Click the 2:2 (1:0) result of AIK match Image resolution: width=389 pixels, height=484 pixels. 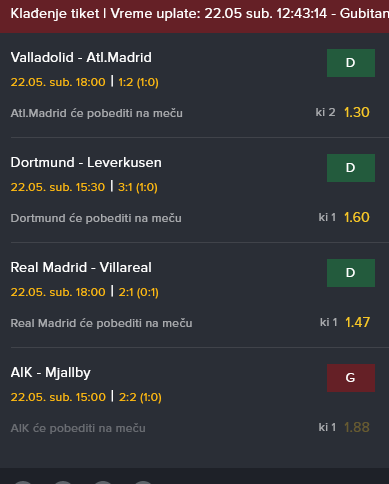click(140, 397)
